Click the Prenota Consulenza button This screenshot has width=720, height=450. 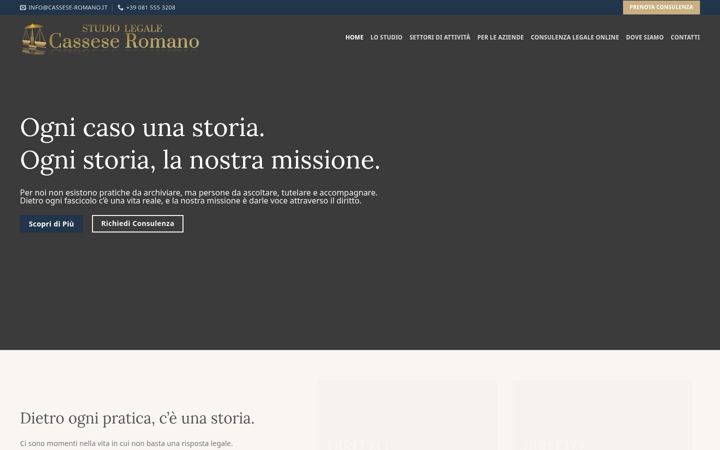pyautogui.click(x=661, y=7)
